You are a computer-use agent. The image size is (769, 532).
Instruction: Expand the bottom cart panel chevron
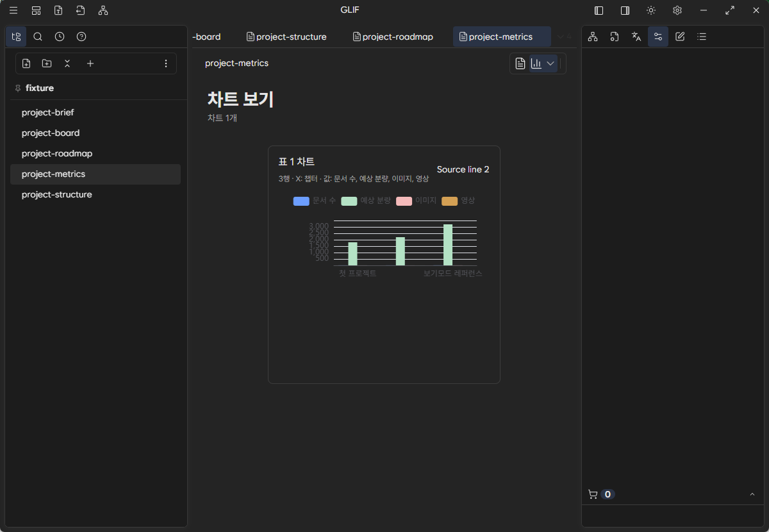click(x=752, y=494)
